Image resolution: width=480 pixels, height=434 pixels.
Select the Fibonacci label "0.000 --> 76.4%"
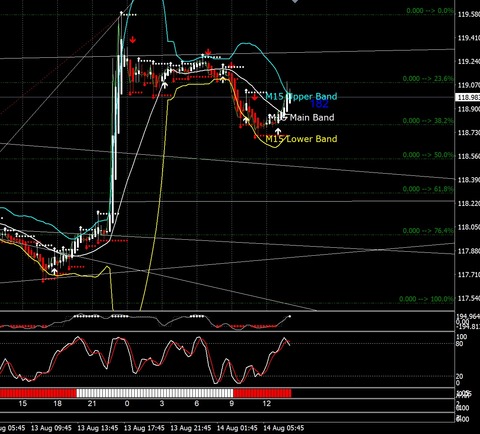pyautogui.click(x=428, y=231)
